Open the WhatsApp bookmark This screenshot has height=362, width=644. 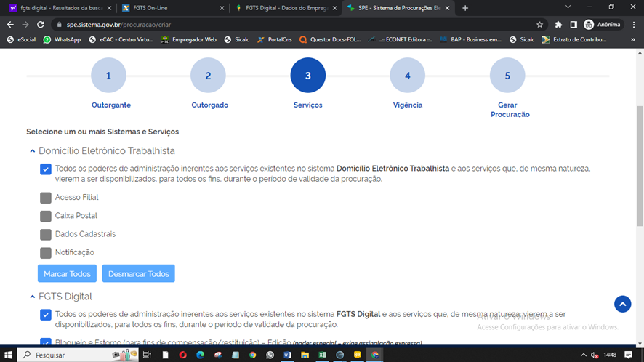coord(62,39)
